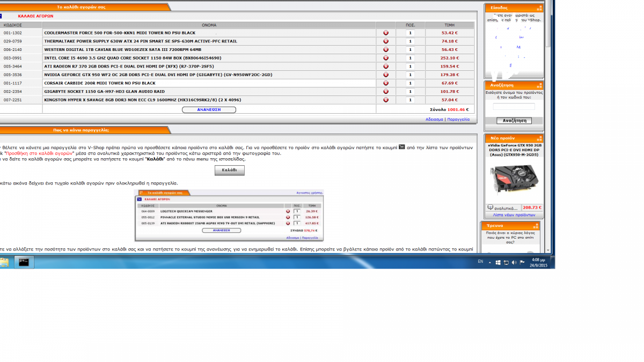Remove Intel Core i5 4690 from cart
Screen dimensions: 644x362
point(386,58)
